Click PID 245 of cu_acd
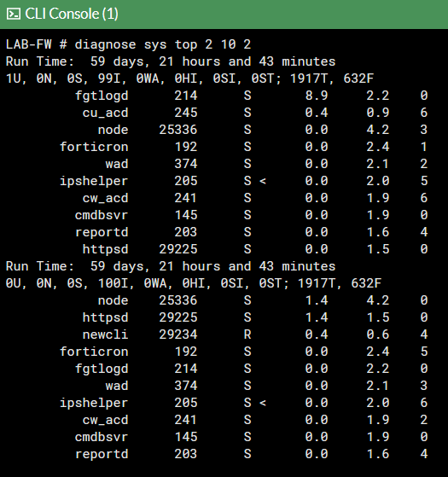Screen dimensions: 448x477 coord(186,113)
